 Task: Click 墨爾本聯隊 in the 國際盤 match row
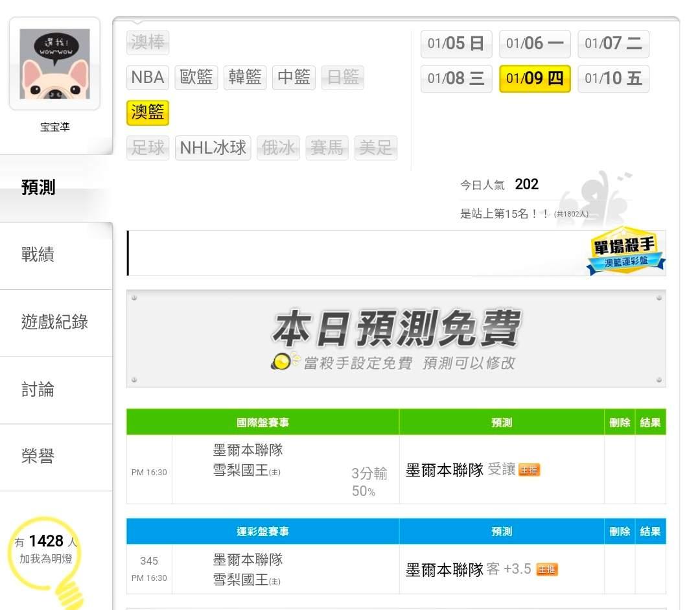tap(248, 450)
